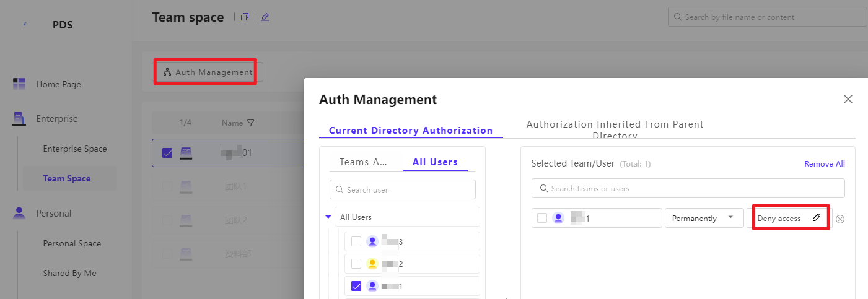The width and height of the screenshot is (868, 299).
Task: Click Search by file name or content box
Action: click(768, 17)
